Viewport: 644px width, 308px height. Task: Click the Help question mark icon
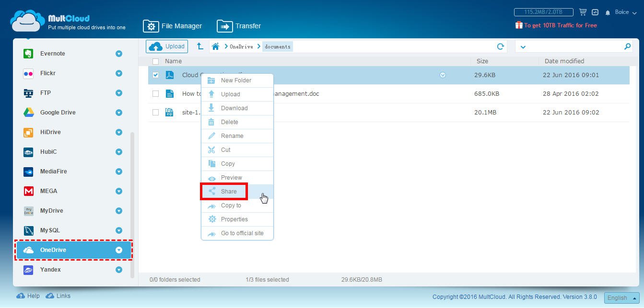point(21,296)
